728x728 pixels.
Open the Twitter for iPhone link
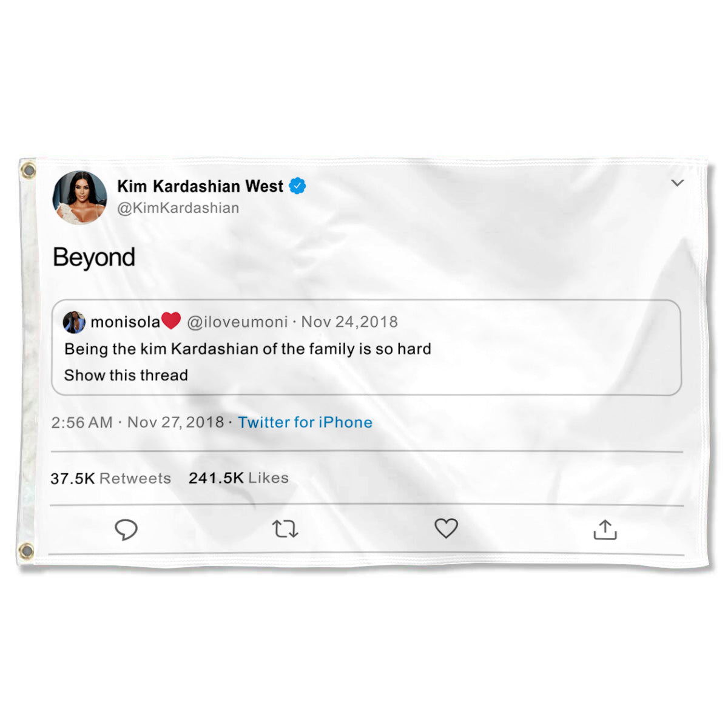tap(305, 422)
